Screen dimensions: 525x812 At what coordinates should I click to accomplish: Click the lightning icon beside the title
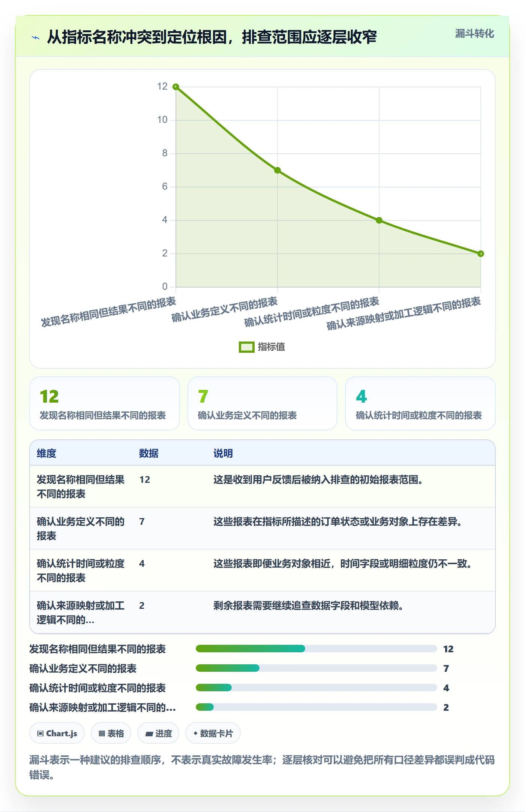(36, 37)
